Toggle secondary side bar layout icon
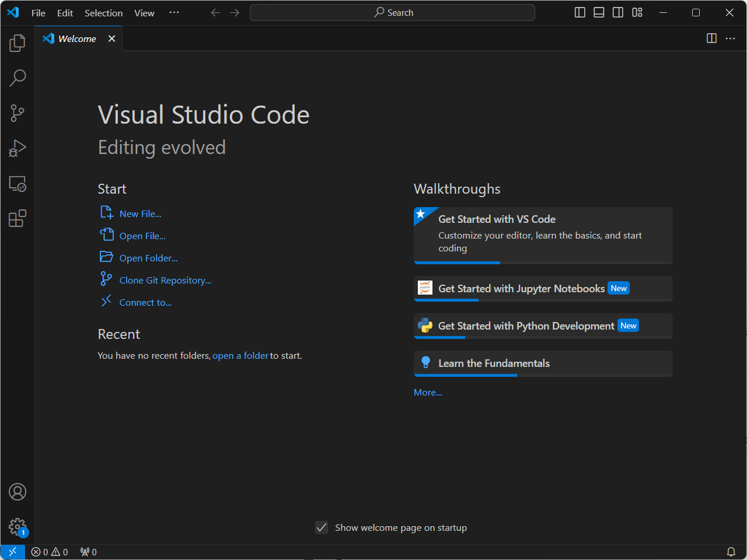This screenshot has height=560, width=747. tap(618, 13)
